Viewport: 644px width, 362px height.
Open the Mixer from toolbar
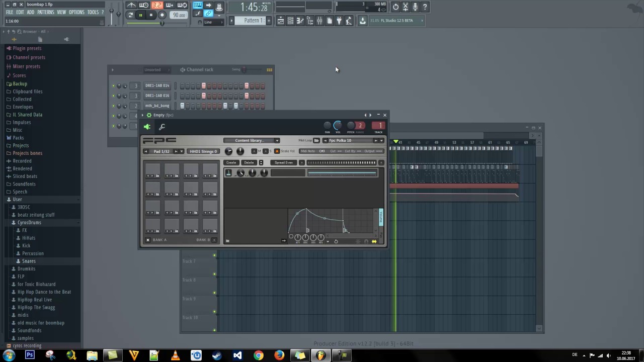click(319, 21)
